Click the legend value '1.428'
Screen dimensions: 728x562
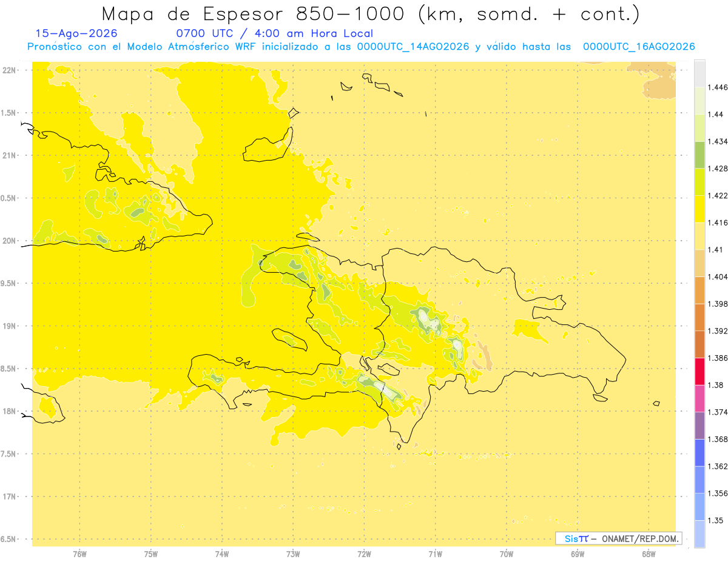(x=718, y=169)
